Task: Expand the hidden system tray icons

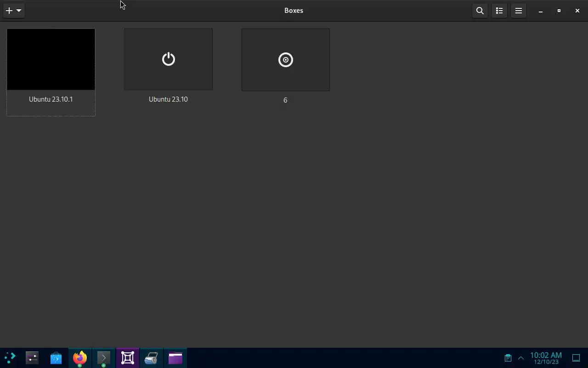Action: pos(521,358)
